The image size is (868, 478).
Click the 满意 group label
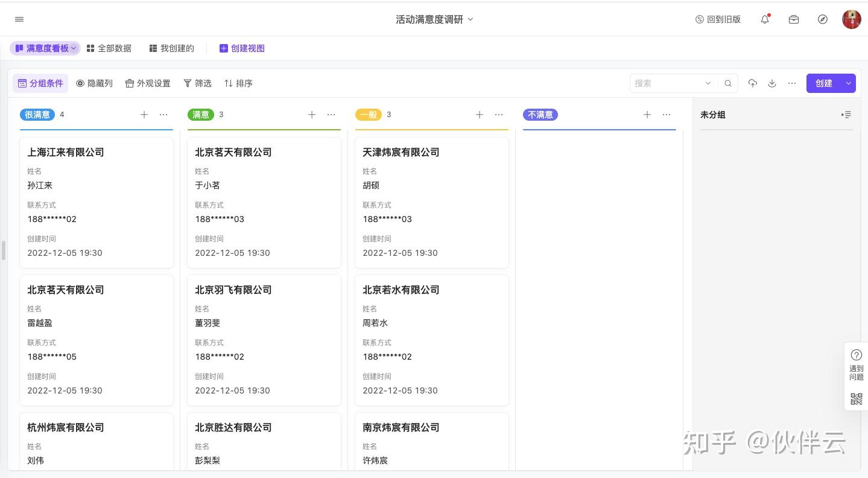tap(201, 115)
